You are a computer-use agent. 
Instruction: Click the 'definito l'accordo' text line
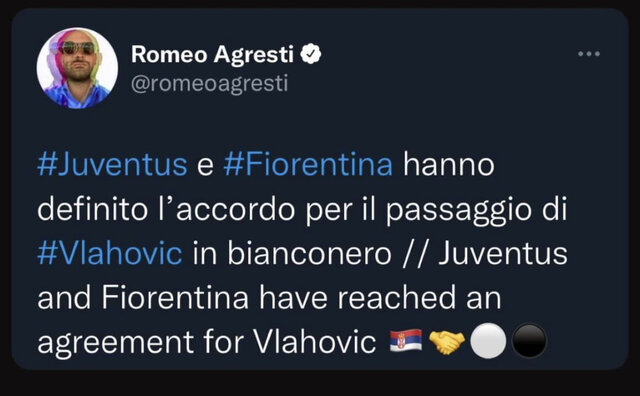[x=166, y=209]
